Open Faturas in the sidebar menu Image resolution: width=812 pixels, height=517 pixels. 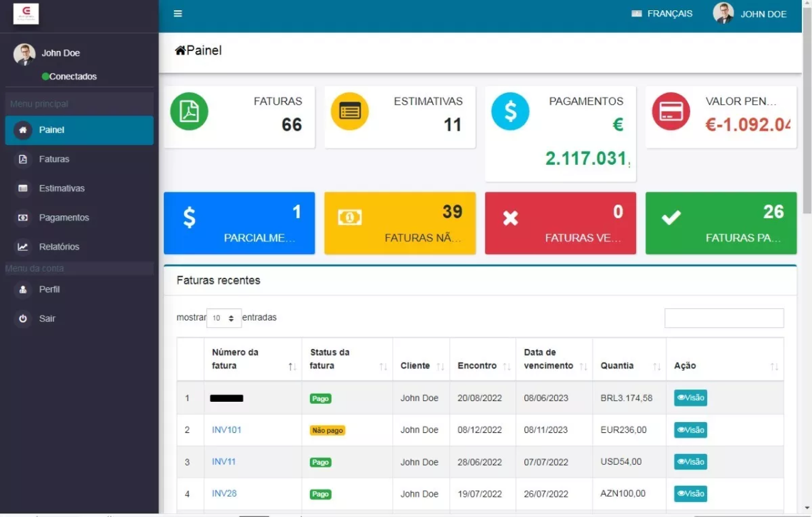coord(54,159)
